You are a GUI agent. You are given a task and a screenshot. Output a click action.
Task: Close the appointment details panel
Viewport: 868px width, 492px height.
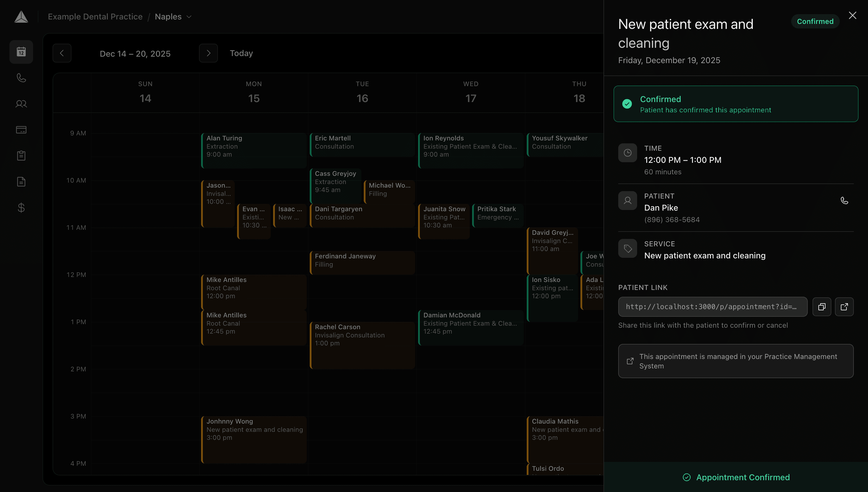click(853, 15)
